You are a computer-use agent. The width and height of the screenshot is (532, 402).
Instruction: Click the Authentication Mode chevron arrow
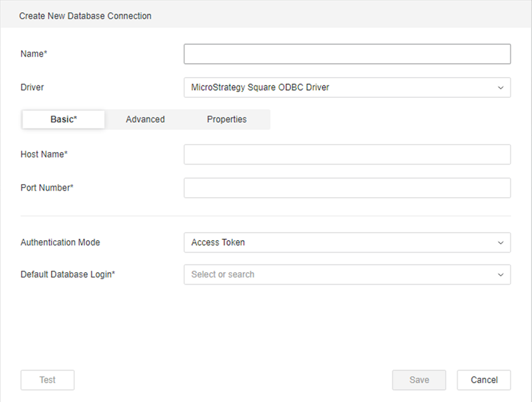(500, 243)
